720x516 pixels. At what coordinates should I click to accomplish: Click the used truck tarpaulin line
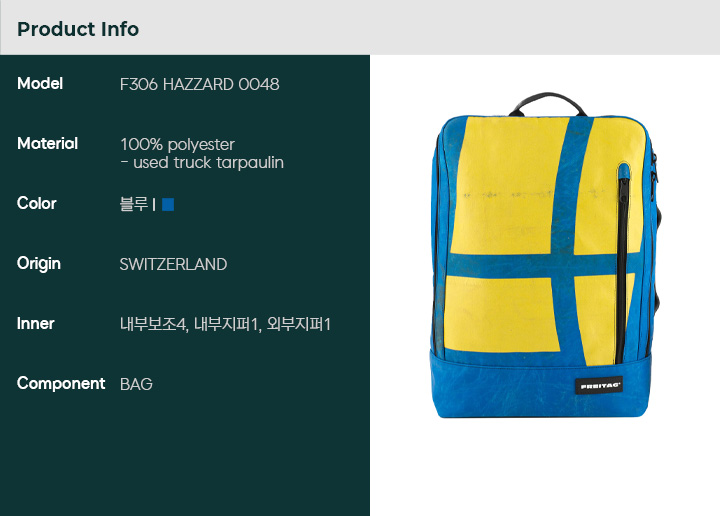click(x=202, y=163)
